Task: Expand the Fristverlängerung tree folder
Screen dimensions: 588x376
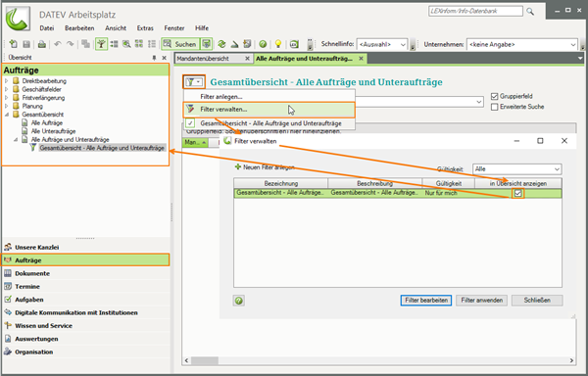Action: coord(7,98)
